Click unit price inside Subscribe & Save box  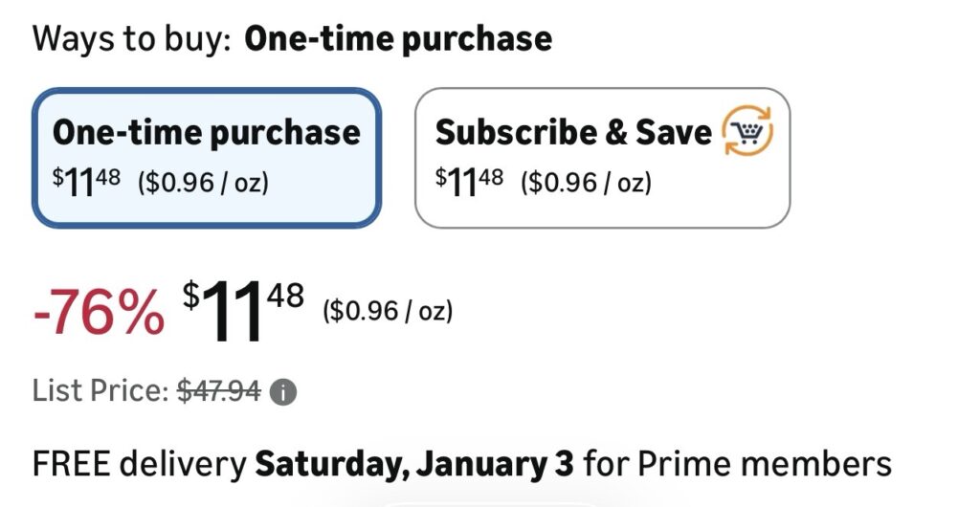[586, 181]
